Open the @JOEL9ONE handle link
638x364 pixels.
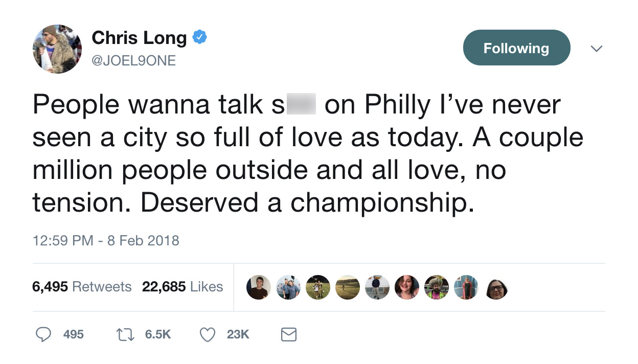point(133,60)
